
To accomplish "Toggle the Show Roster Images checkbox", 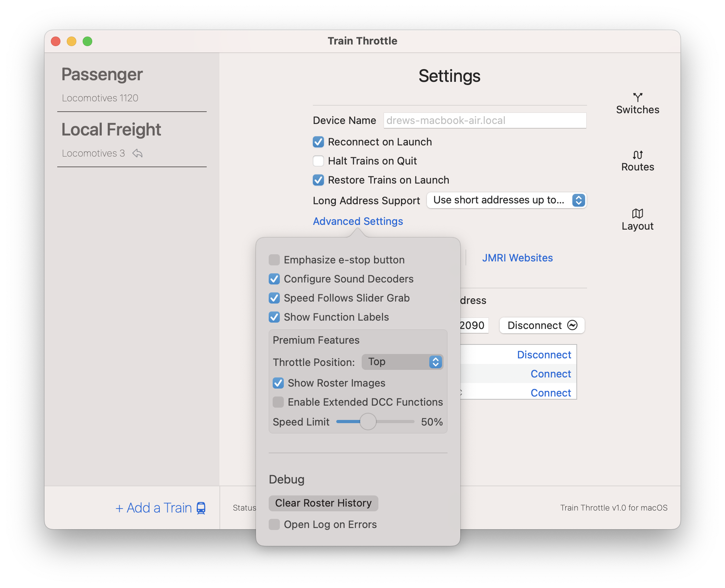I will 278,383.
